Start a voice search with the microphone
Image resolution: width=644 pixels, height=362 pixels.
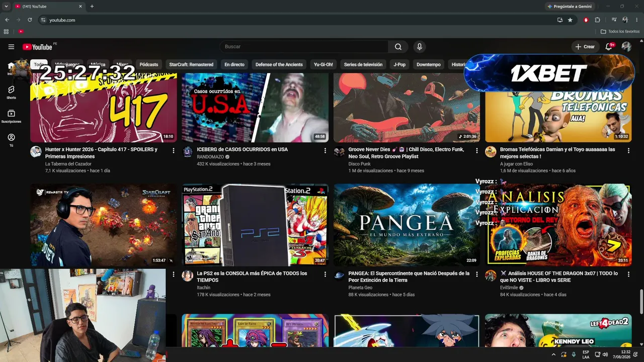pyautogui.click(x=420, y=47)
